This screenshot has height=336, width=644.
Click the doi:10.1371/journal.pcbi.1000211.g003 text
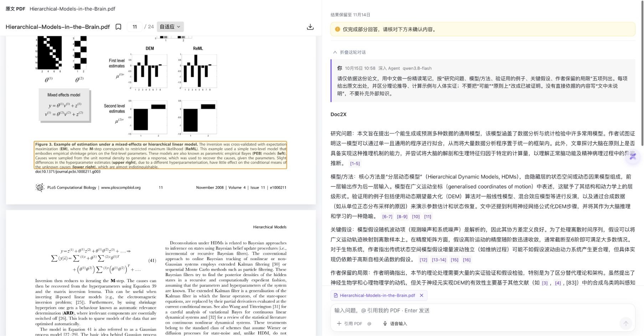pyautogui.click(x=68, y=172)
